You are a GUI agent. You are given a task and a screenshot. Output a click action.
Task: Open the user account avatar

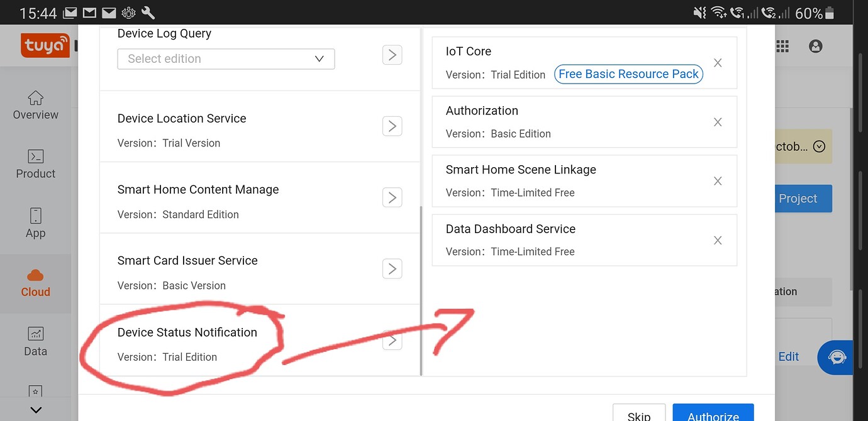click(x=815, y=45)
